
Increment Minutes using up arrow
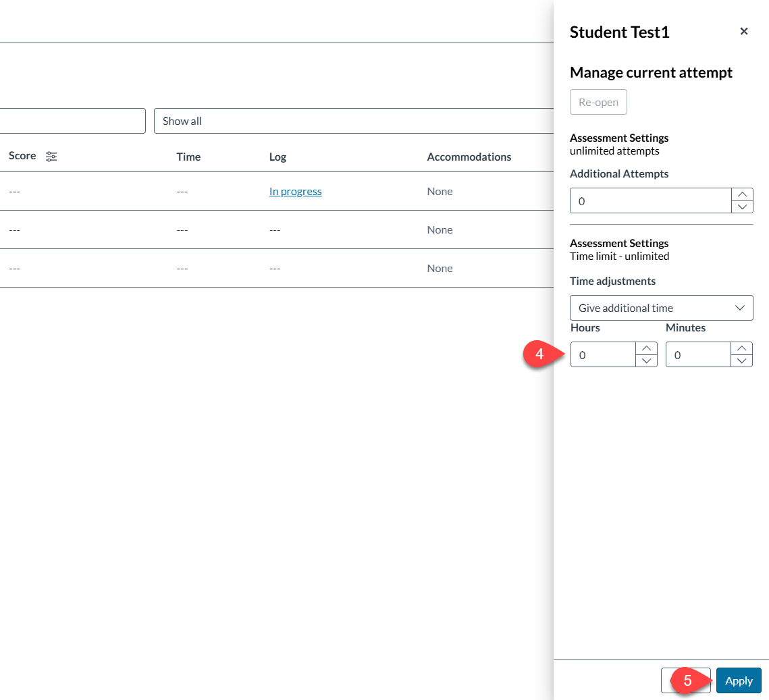(x=741, y=348)
